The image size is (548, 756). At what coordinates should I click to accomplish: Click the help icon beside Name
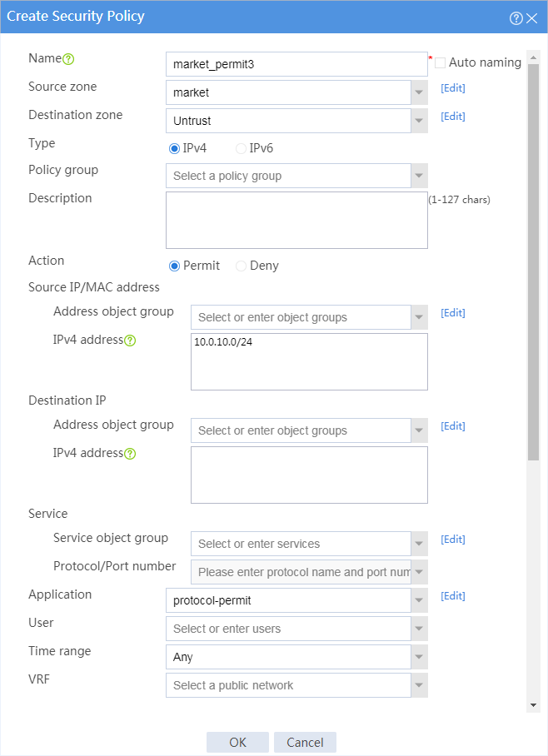point(68,59)
